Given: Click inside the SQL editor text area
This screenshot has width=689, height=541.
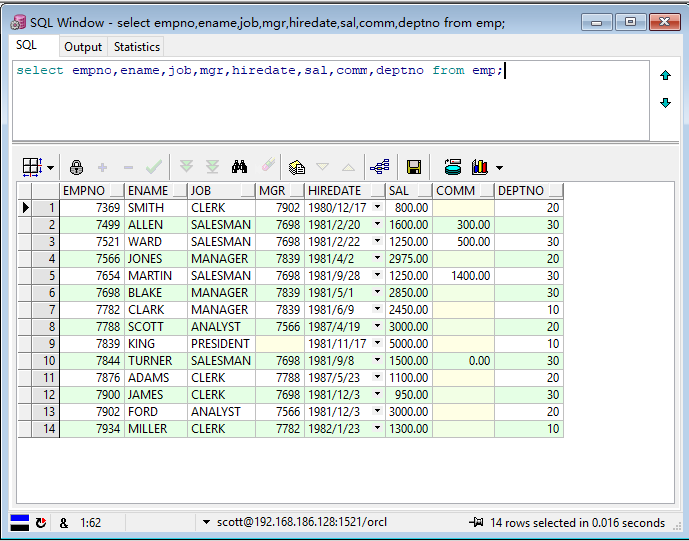Looking at the screenshot, I should coord(330,101).
